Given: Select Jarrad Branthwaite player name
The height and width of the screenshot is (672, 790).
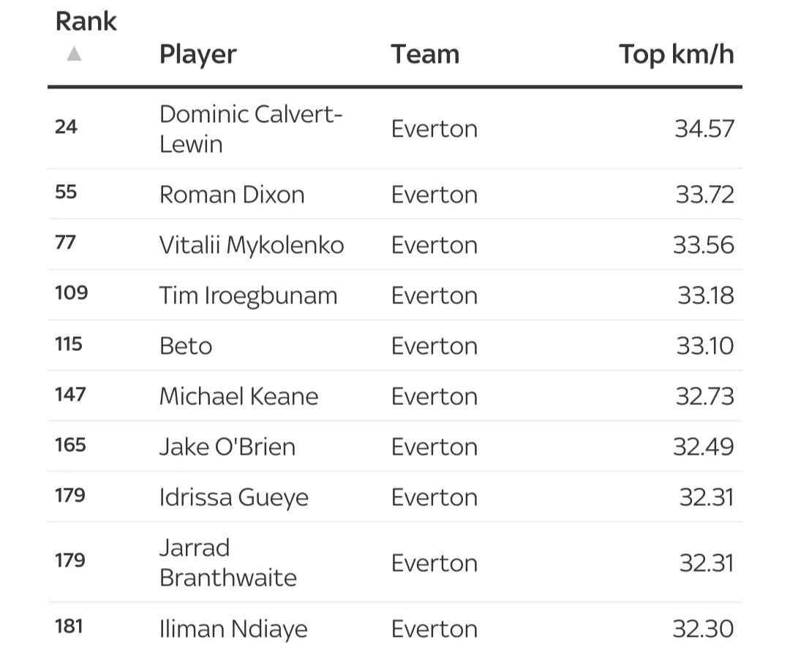Looking at the screenshot, I should point(227,562).
